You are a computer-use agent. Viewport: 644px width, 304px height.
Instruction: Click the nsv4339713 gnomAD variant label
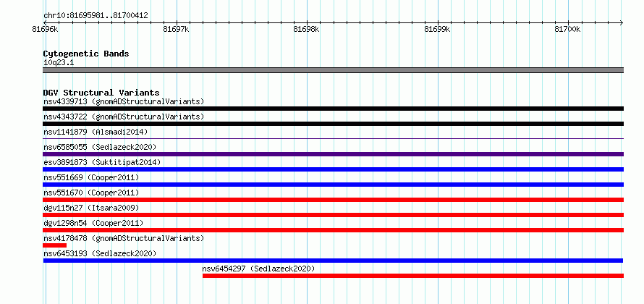click(124, 101)
